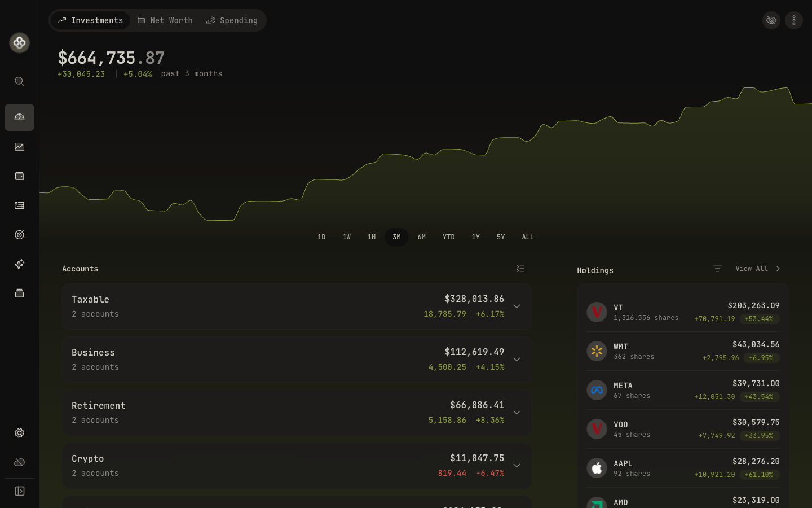This screenshot has width=812, height=508.
Task: Click the VT 1,316.556 shares text
Action: point(646,318)
